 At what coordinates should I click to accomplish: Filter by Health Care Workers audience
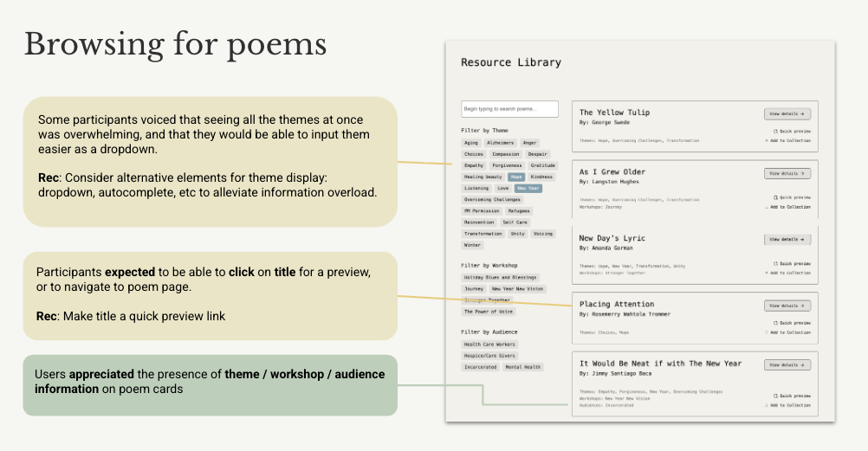click(x=490, y=345)
